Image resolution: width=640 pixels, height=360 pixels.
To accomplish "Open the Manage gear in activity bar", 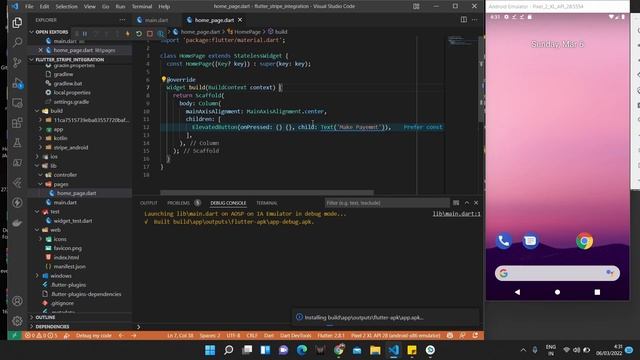I will (17, 321).
